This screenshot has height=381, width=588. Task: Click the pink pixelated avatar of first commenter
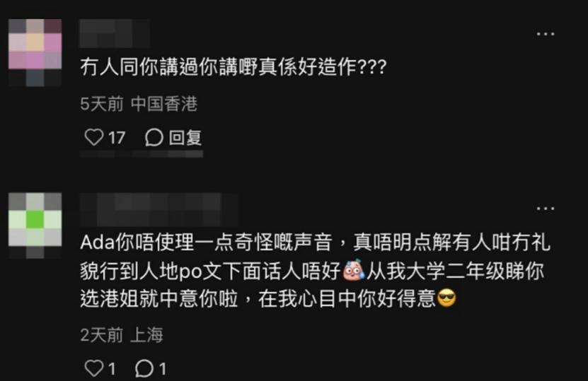[35, 52]
